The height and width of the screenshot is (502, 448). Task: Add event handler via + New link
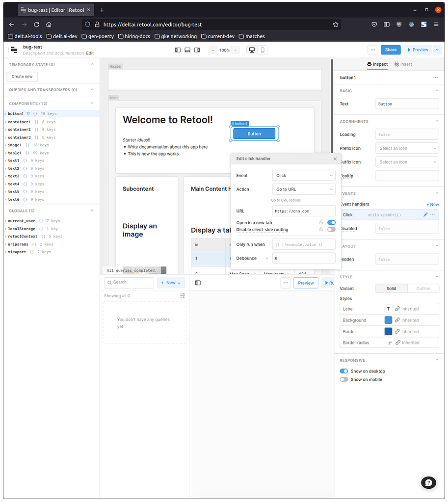pos(432,204)
